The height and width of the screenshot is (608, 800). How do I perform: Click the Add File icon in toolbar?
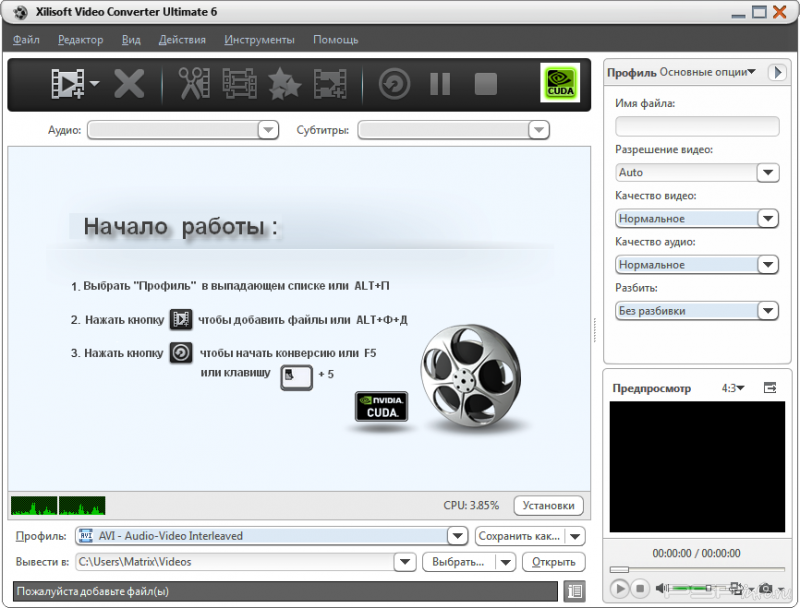(x=67, y=84)
